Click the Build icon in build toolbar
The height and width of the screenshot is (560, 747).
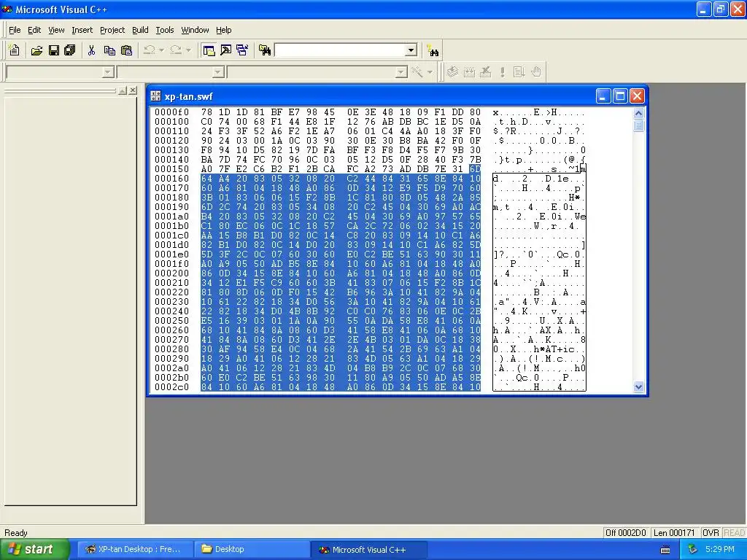pos(469,72)
